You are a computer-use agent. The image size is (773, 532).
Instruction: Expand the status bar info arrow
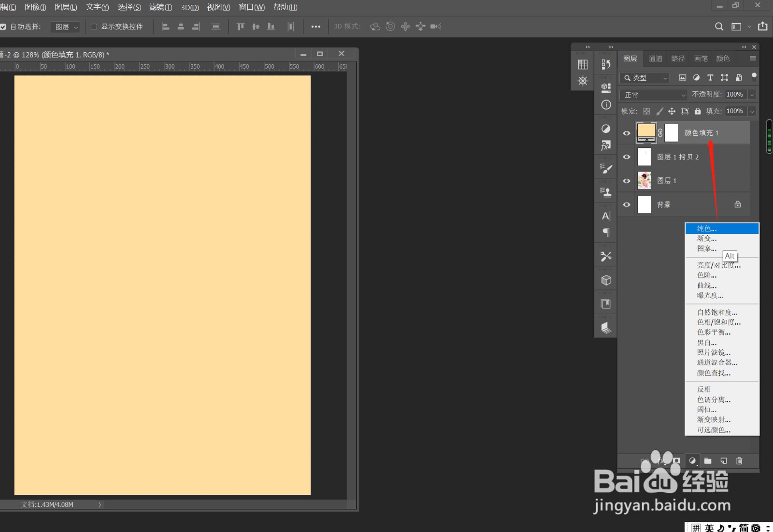tap(100, 504)
